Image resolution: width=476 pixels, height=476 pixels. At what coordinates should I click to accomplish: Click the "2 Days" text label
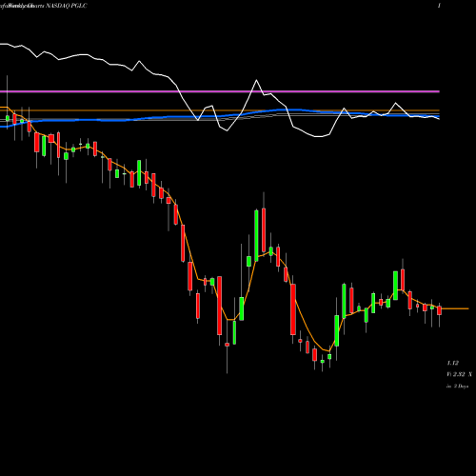coord(461,387)
